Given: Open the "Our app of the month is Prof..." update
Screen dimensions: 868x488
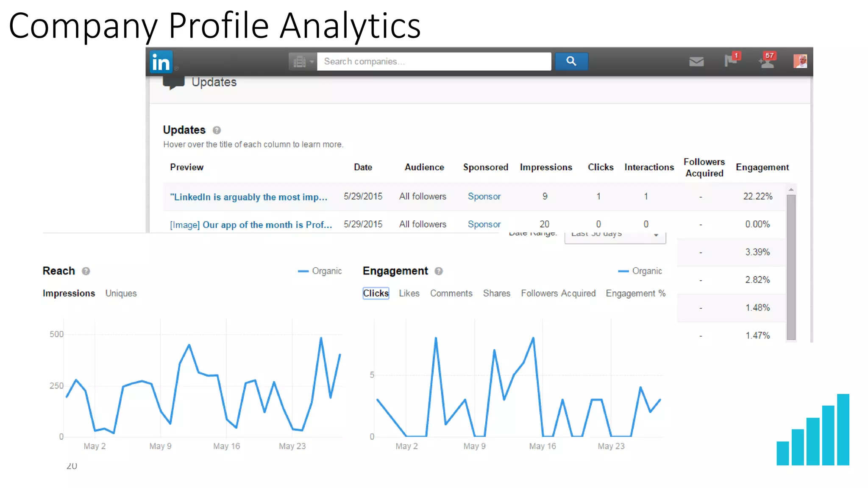Looking at the screenshot, I should tap(251, 225).
